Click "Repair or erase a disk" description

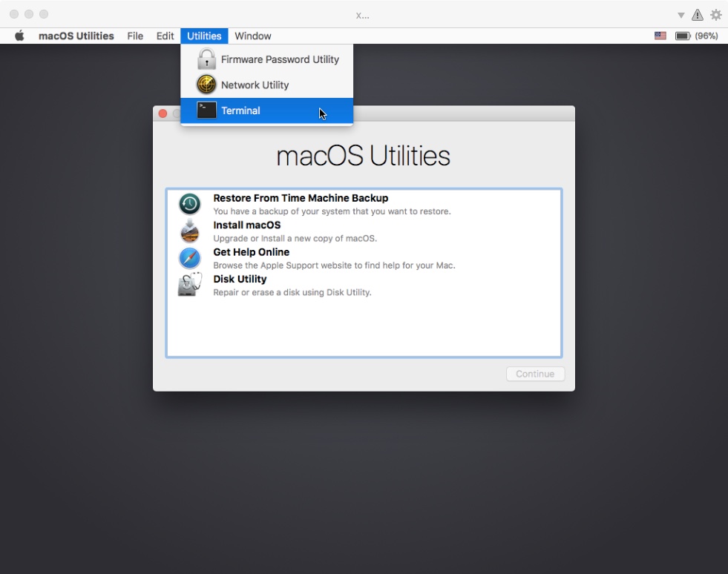(x=292, y=292)
